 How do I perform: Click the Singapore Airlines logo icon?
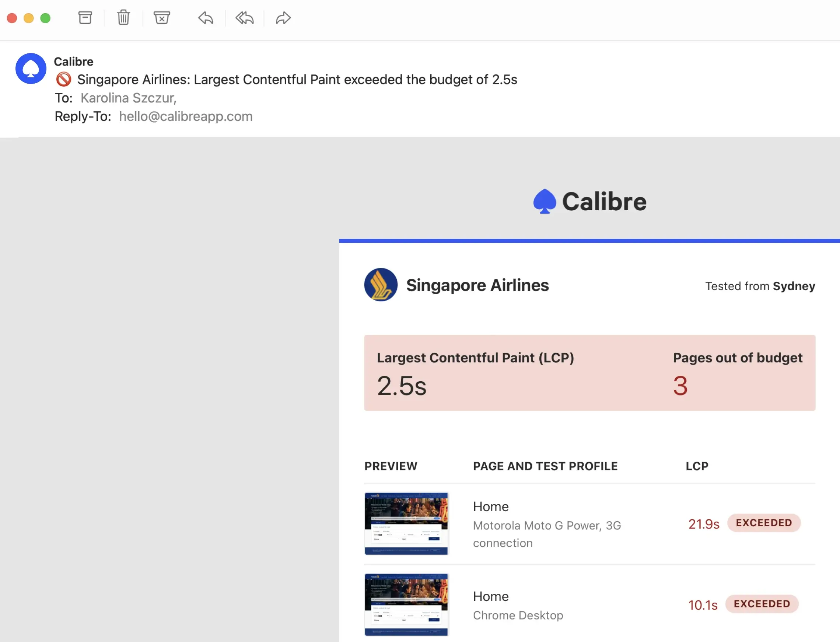point(381,285)
